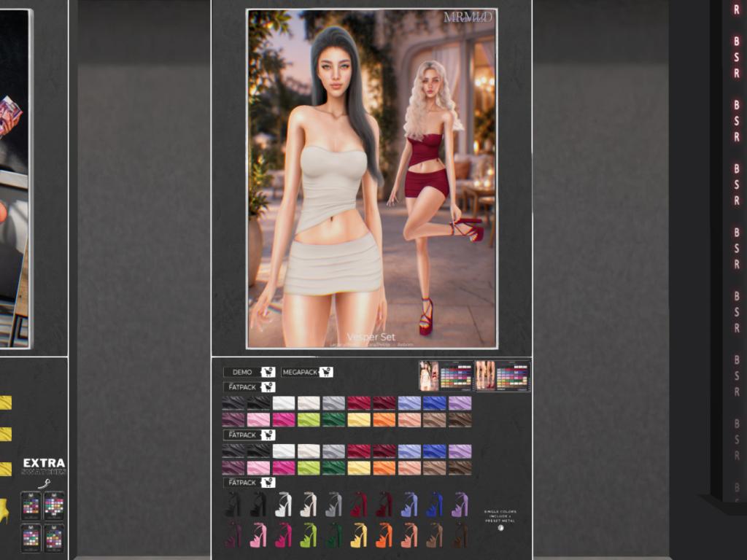Select the lavender platform heel

pos(460,505)
